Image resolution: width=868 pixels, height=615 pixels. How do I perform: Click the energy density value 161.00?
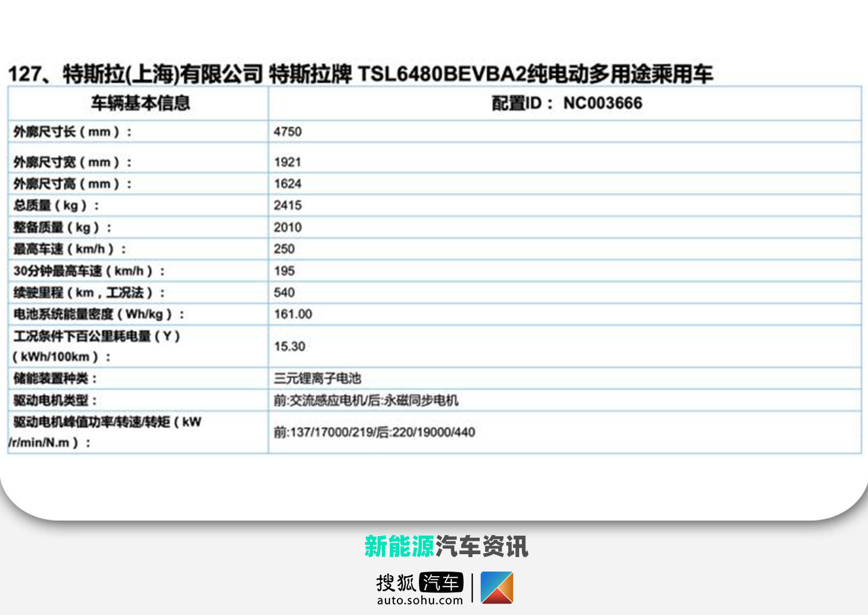pos(293,314)
